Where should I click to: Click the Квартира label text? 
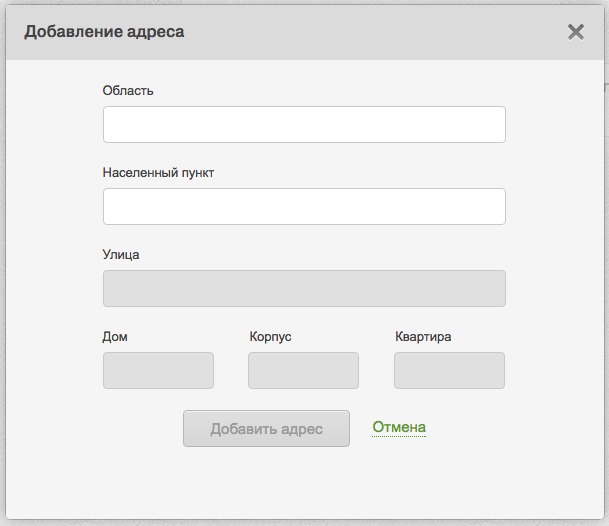(x=423, y=336)
